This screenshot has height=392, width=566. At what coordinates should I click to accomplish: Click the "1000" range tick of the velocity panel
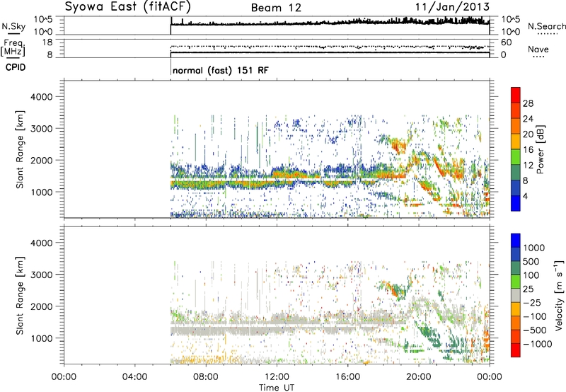click(42, 338)
